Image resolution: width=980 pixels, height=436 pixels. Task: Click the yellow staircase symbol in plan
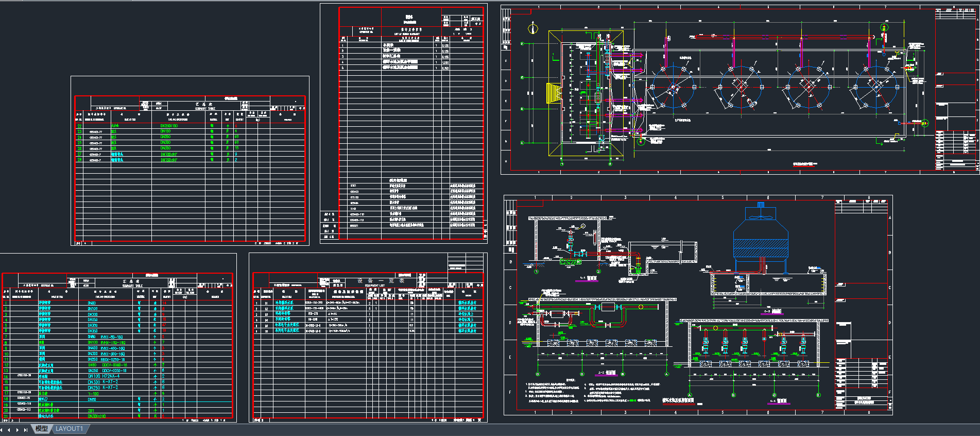point(552,94)
